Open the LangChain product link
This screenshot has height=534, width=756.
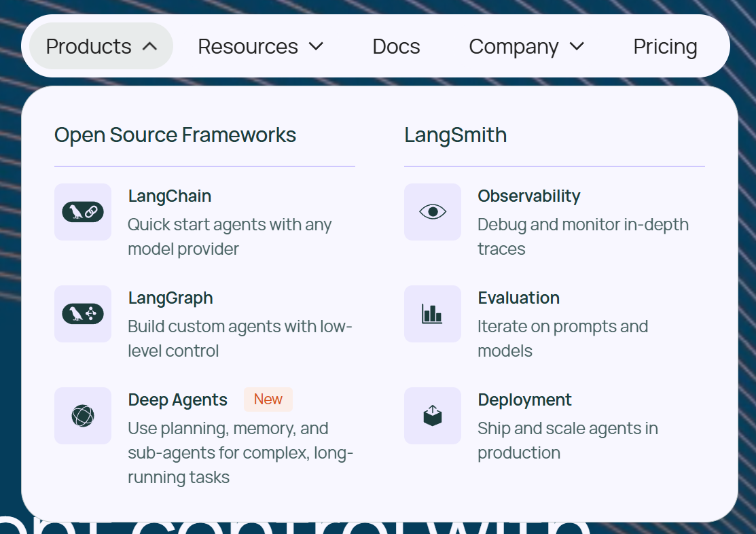[x=169, y=196]
